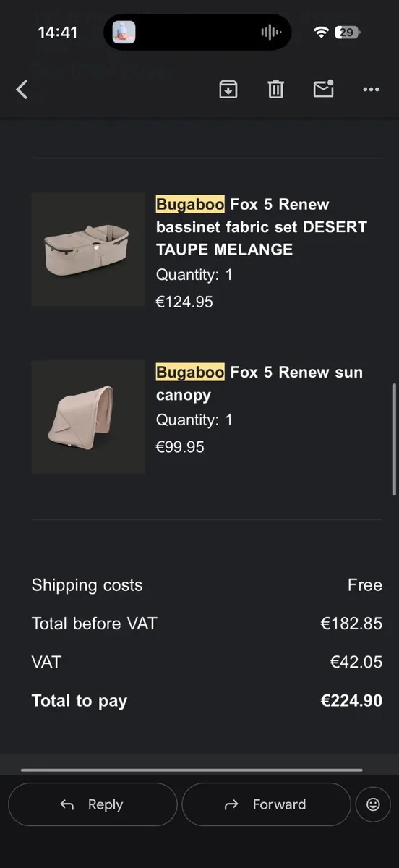Tap the battery level indicator
Viewport: 399px width, 868px height.
click(x=348, y=33)
